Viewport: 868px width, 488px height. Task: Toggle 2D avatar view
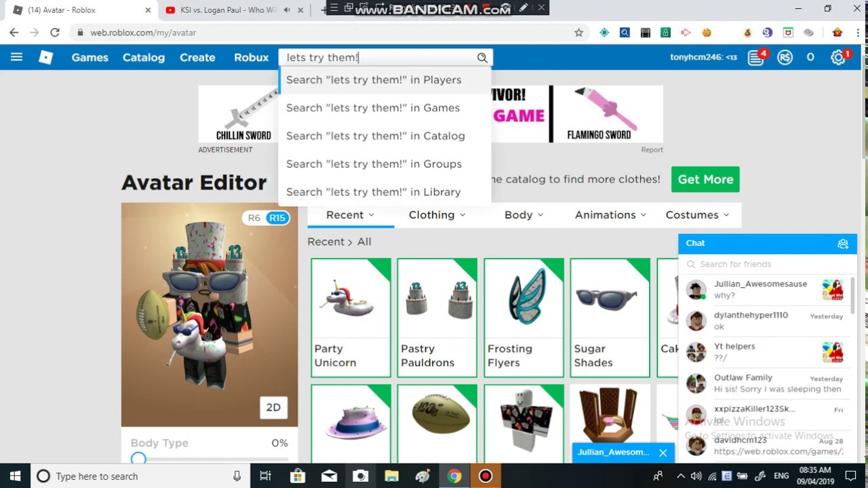pos(273,407)
